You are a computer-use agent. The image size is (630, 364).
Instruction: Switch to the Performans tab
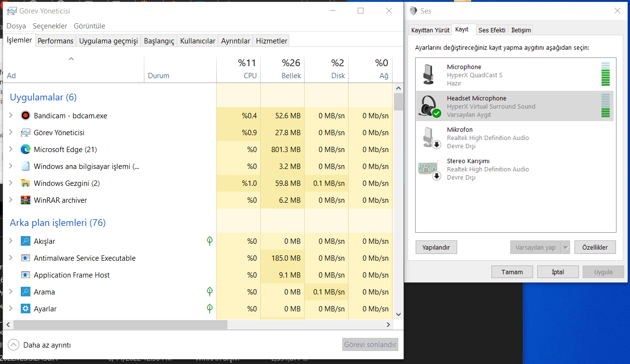coord(56,41)
